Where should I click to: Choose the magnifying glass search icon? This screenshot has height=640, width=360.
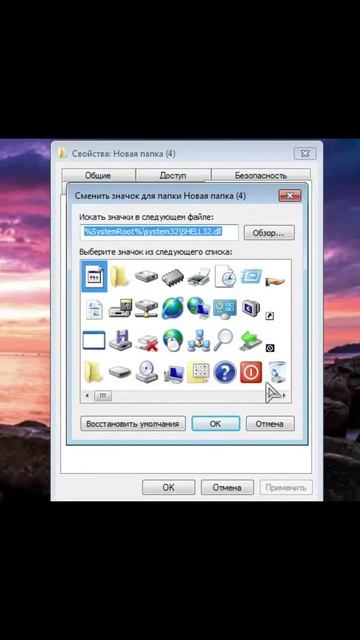pyautogui.click(x=224, y=340)
